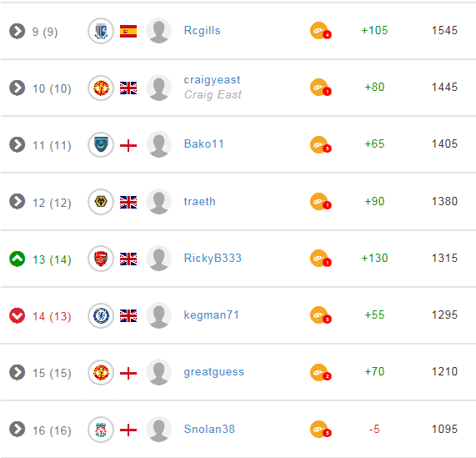Click the Portsmouth club badge beside Bako11

pos(101,144)
